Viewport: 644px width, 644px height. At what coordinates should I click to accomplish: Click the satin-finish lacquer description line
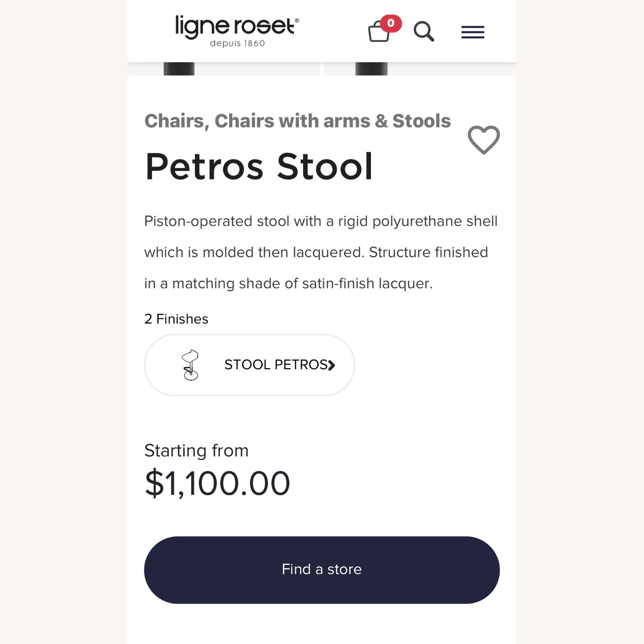coord(288,283)
